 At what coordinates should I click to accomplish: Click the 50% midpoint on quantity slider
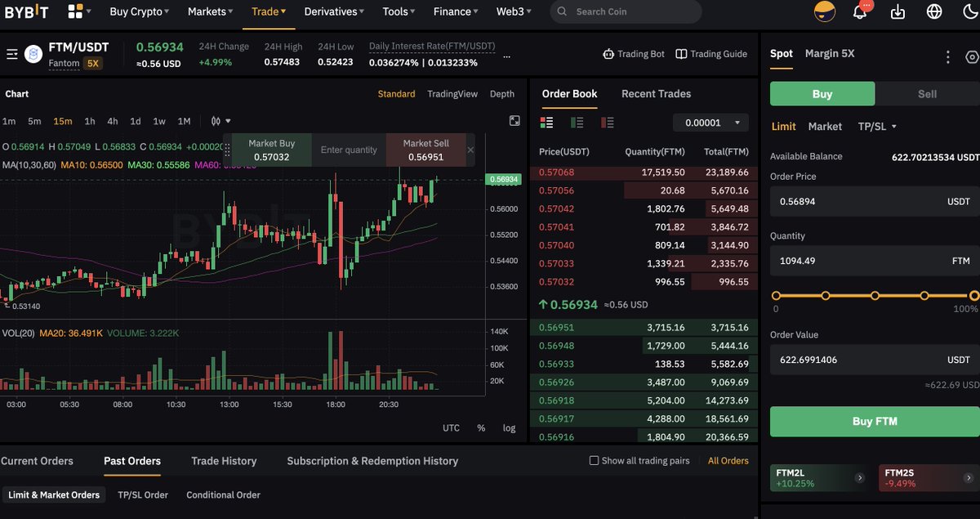pyautogui.click(x=875, y=296)
